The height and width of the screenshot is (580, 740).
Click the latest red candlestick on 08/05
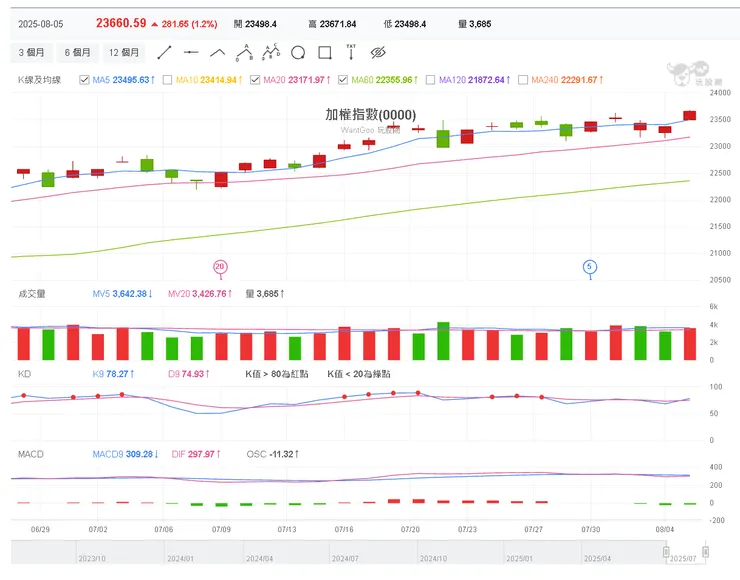(690, 116)
